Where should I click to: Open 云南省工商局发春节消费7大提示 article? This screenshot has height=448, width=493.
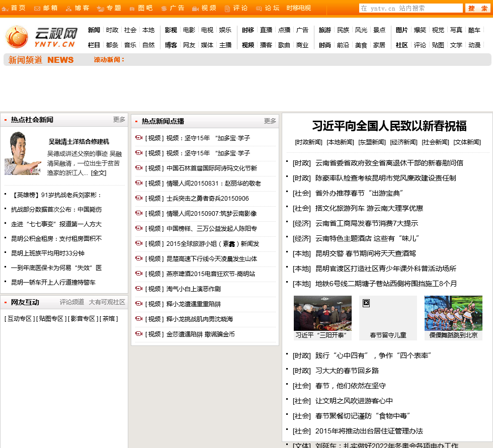[367, 223]
